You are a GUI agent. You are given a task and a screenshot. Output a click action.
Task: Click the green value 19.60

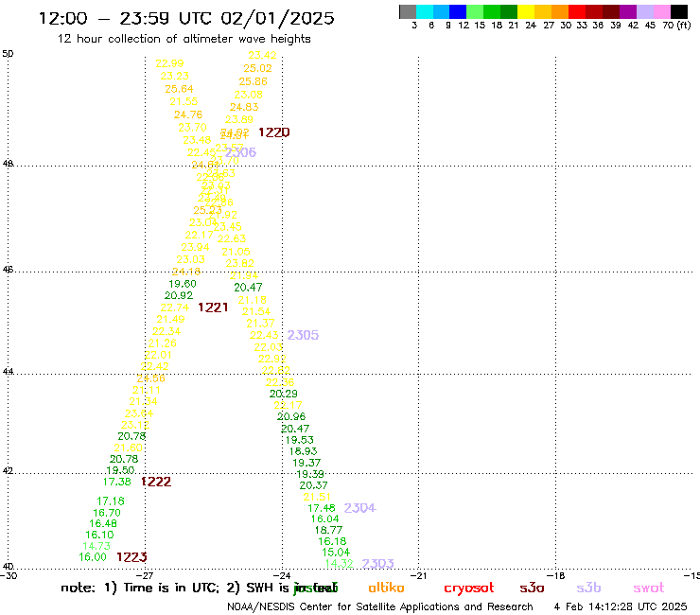click(x=183, y=284)
